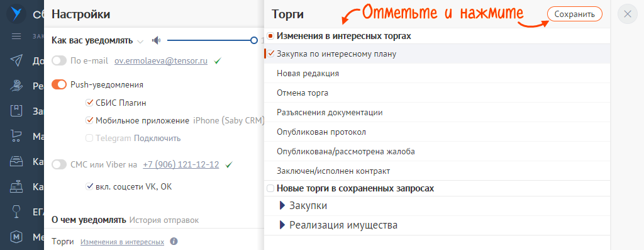
Task: Expand the Закупки section triangle
Action: pos(282,205)
